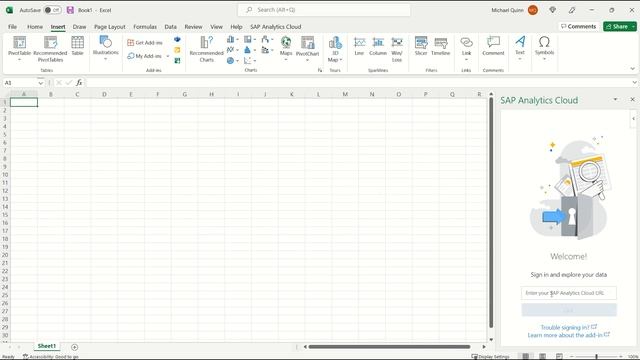Image resolution: width=640 pixels, height=360 pixels.
Task: Select row 10 header
Action: click(5, 175)
